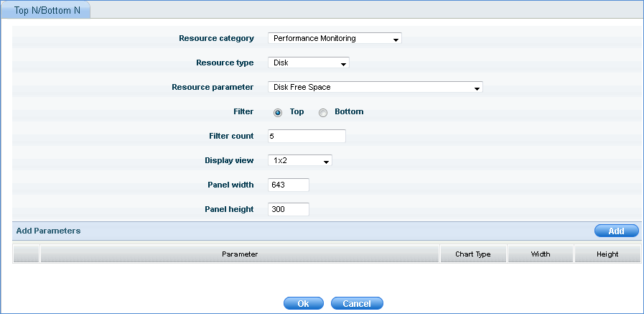
Task: Click the Resource category label text
Action: click(216, 39)
